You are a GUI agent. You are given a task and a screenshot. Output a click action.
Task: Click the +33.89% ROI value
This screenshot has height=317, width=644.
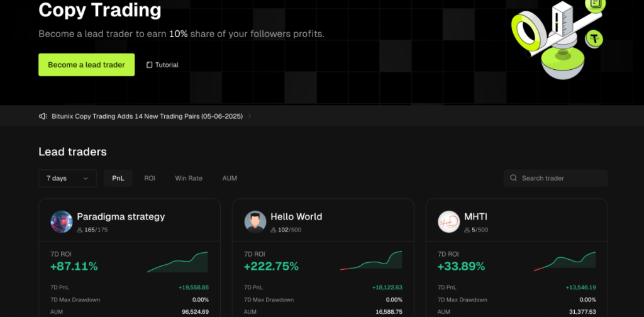point(461,267)
